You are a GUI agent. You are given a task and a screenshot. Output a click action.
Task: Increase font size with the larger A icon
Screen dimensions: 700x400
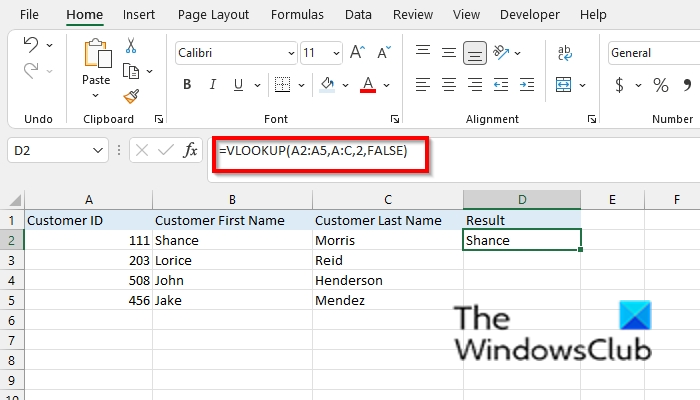click(357, 52)
